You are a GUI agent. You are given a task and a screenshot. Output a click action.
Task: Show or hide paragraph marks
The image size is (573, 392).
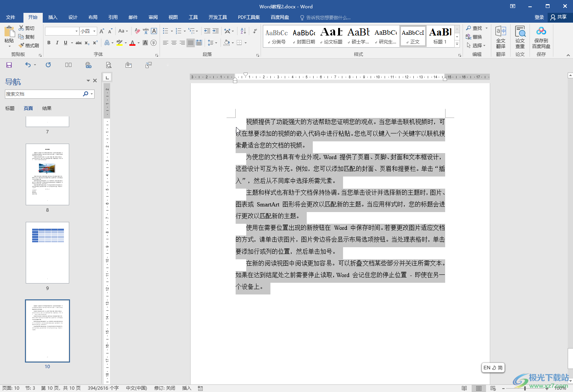click(255, 31)
